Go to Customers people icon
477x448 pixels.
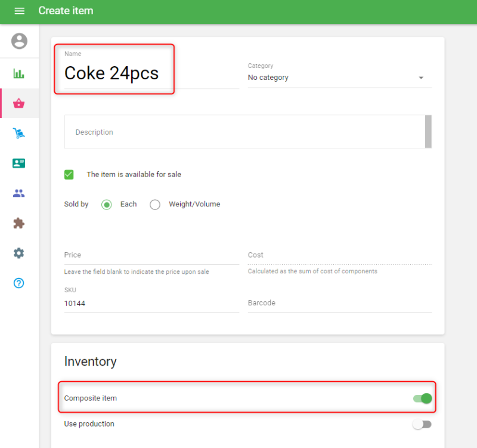coord(19,193)
